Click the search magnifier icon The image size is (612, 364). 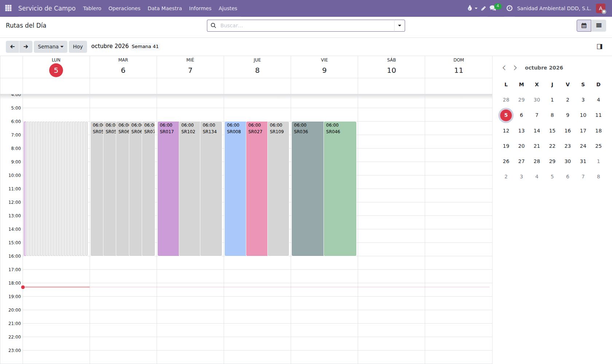tap(213, 25)
